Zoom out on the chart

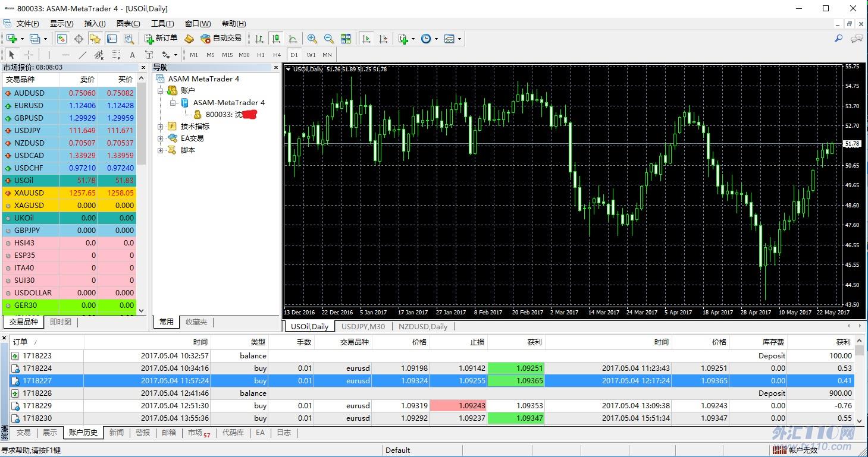coord(329,39)
